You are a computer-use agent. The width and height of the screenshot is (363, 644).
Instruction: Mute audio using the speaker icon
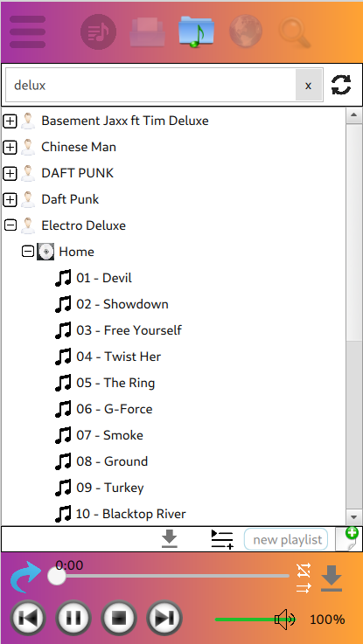[284, 620]
